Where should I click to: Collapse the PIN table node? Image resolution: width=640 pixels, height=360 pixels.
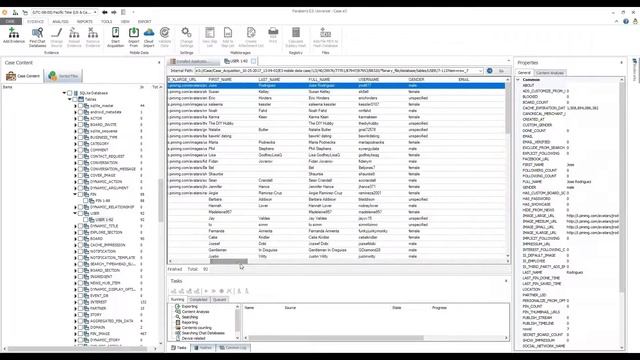[76, 194]
